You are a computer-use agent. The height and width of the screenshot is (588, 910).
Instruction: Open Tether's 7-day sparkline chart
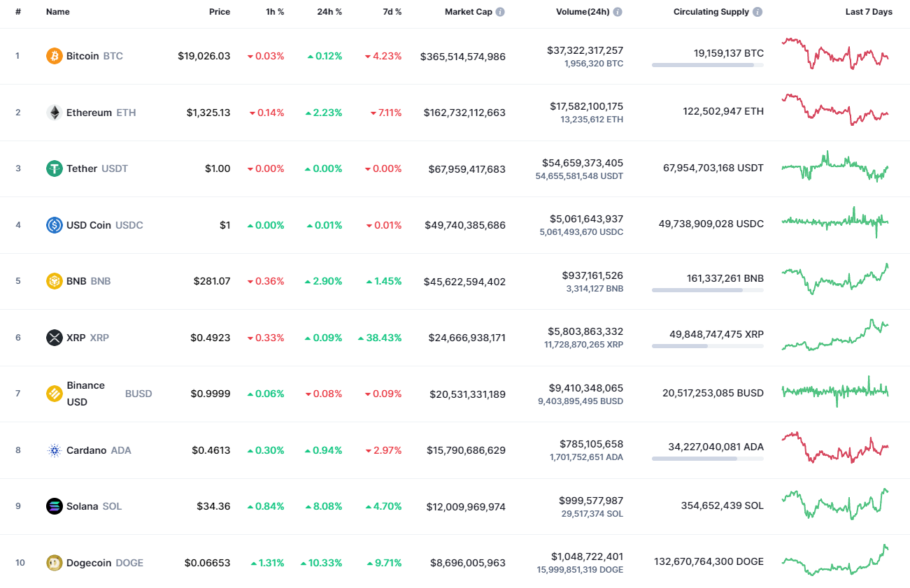coord(835,166)
